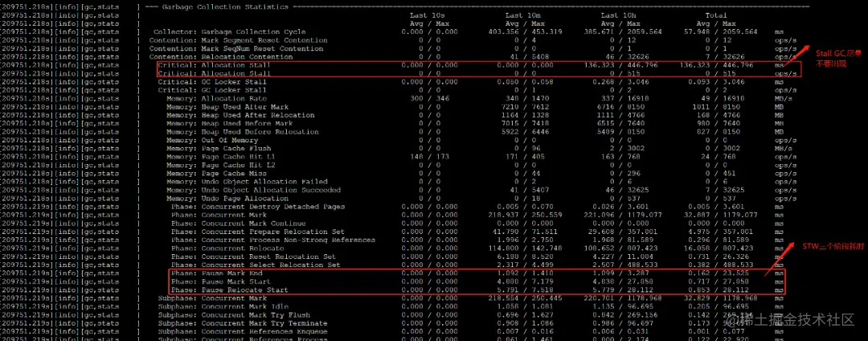Click 'Page Cache Hit L2' row label

(239, 165)
